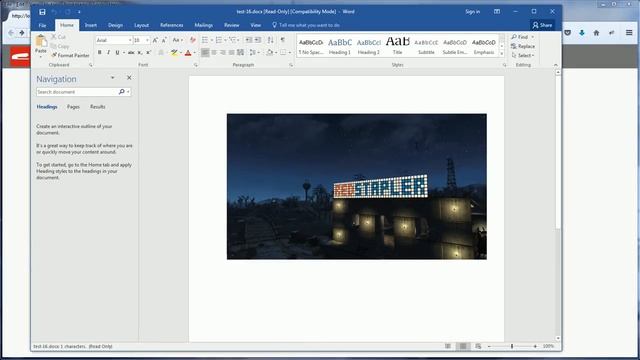Click the Strikethrough icon
The width and height of the screenshot is (640, 360).
(x=131, y=53)
